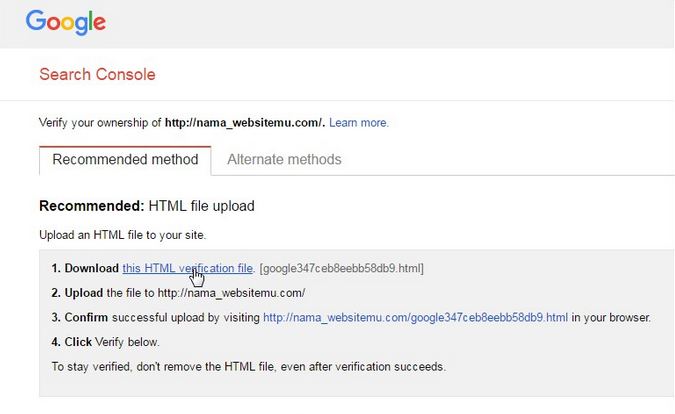Click the 'Verify your ownership of' text

tap(100, 123)
